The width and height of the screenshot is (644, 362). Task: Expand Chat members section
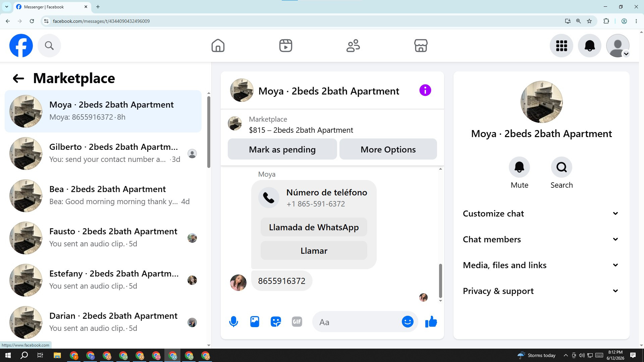tap(541, 239)
